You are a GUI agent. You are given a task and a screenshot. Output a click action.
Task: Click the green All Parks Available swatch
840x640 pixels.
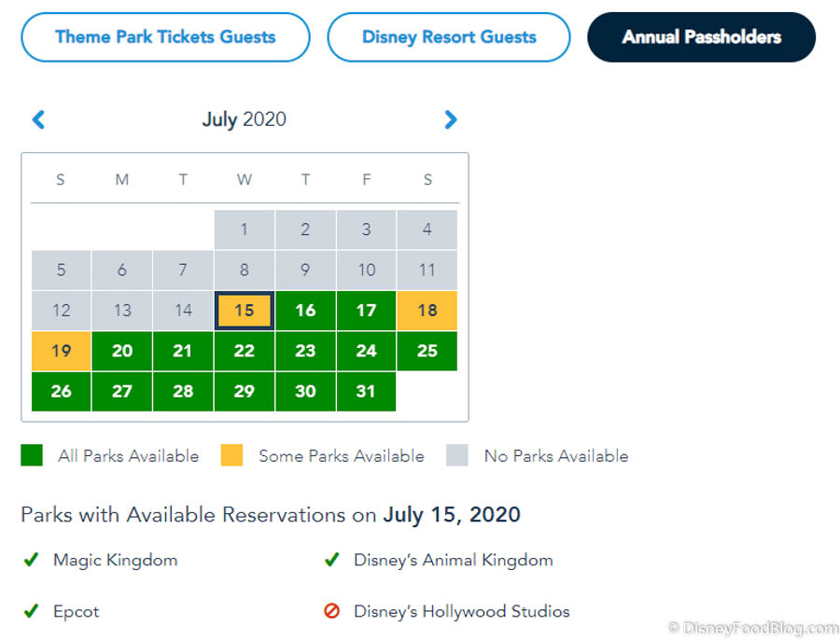click(32, 455)
